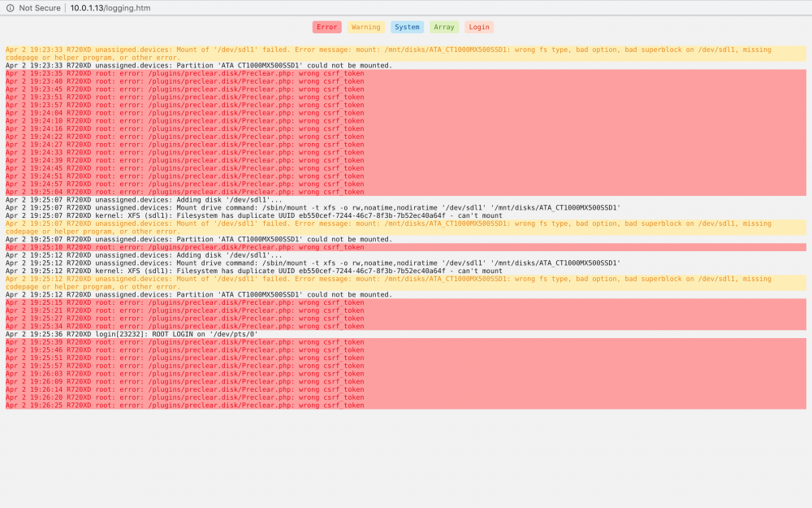812x508 pixels.
Task: Click 19:25:12 Mount drive command line
Action: click(x=406, y=263)
